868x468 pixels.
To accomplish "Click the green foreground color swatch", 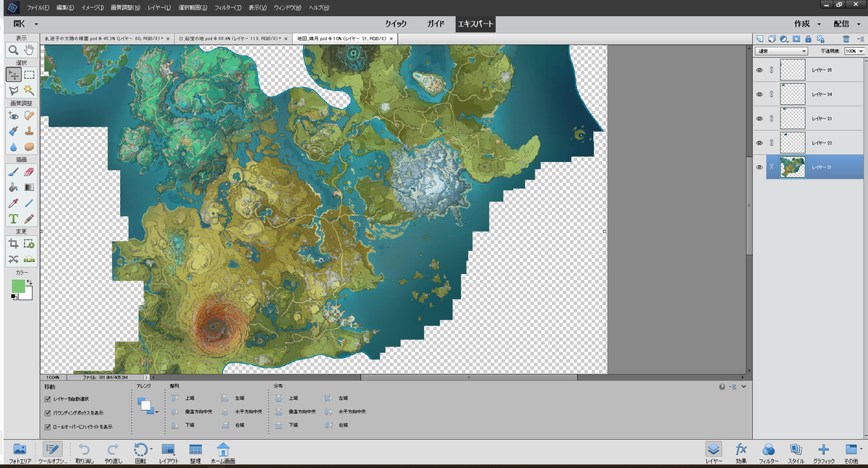I will click(x=18, y=286).
